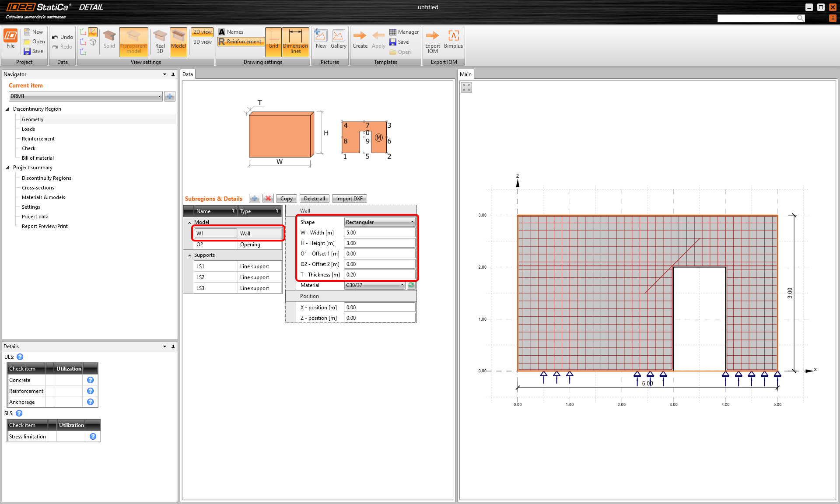
Task: Click the T - Thickness input field
Action: [379, 275]
